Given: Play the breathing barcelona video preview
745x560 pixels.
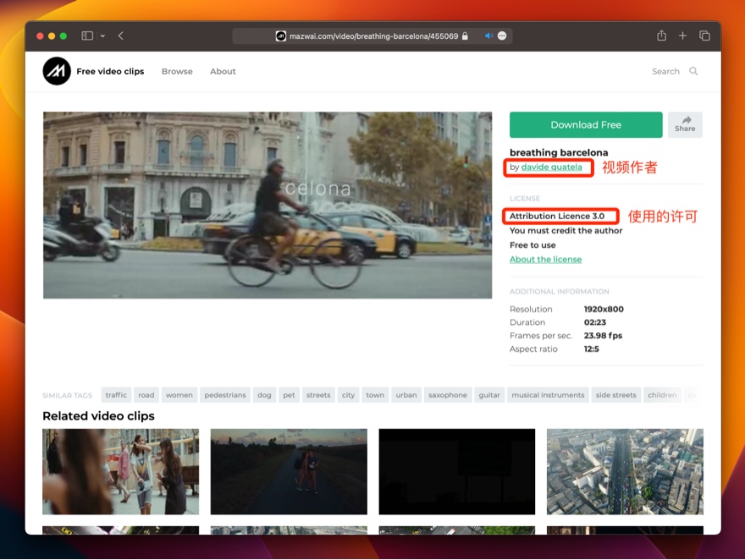Looking at the screenshot, I should (x=268, y=205).
